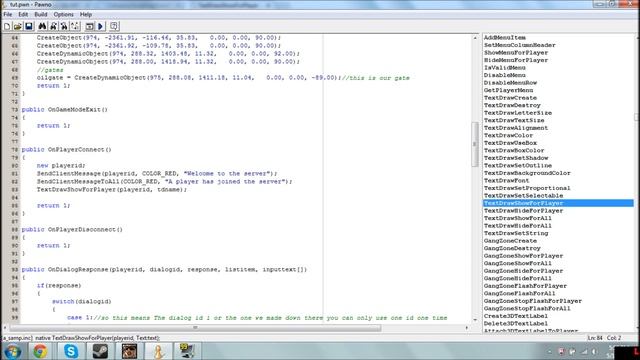Select Create3DTextLabel in the function list
The height and width of the screenshot is (360, 640).
(x=516, y=316)
